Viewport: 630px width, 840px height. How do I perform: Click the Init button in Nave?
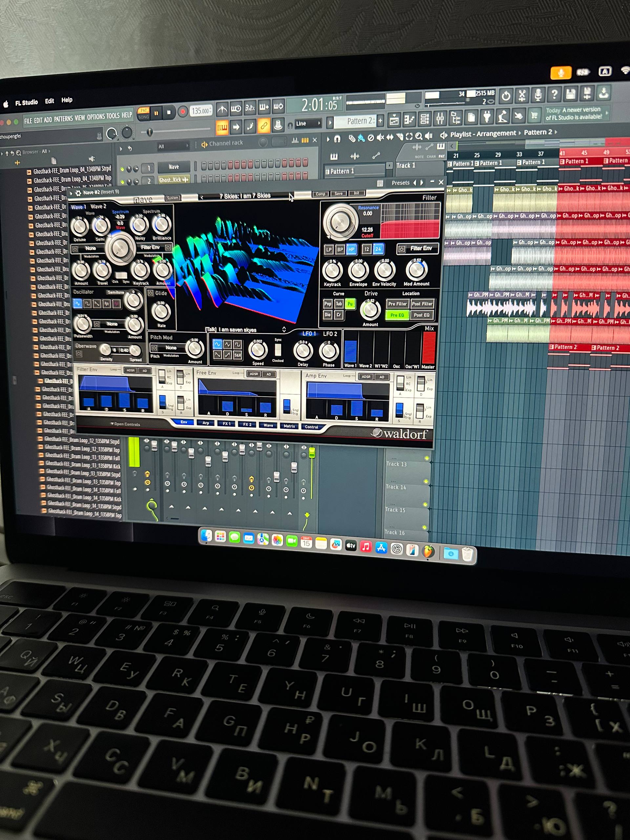357,193
